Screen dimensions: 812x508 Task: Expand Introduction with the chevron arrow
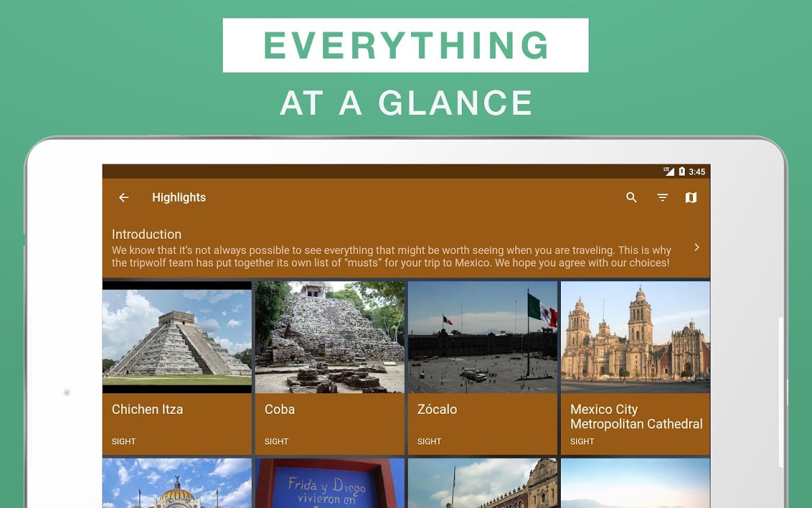coord(697,247)
